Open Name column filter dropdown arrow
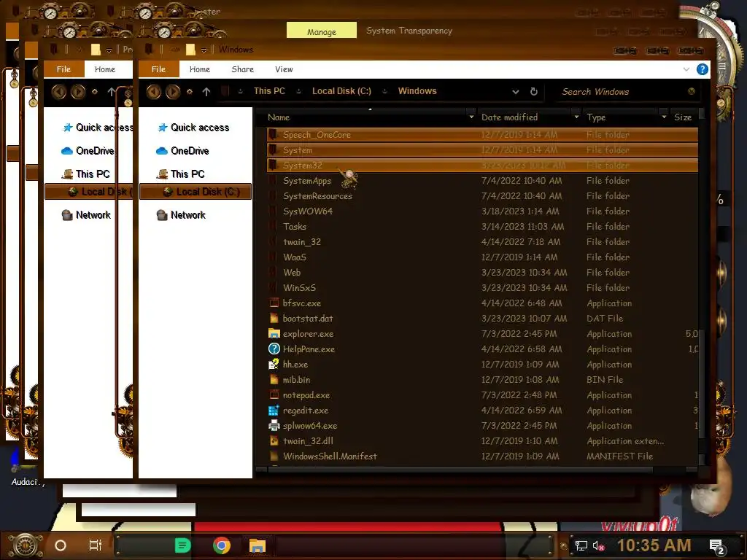The height and width of the screenshot is (560, 747). pyautogui.click(x=471, y=117)
